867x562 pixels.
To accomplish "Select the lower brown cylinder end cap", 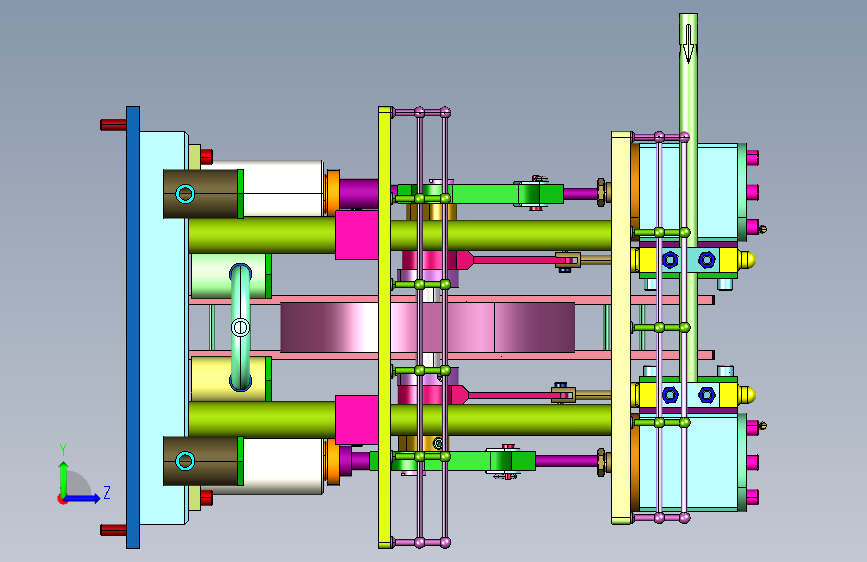I will [x=202, y=461].
